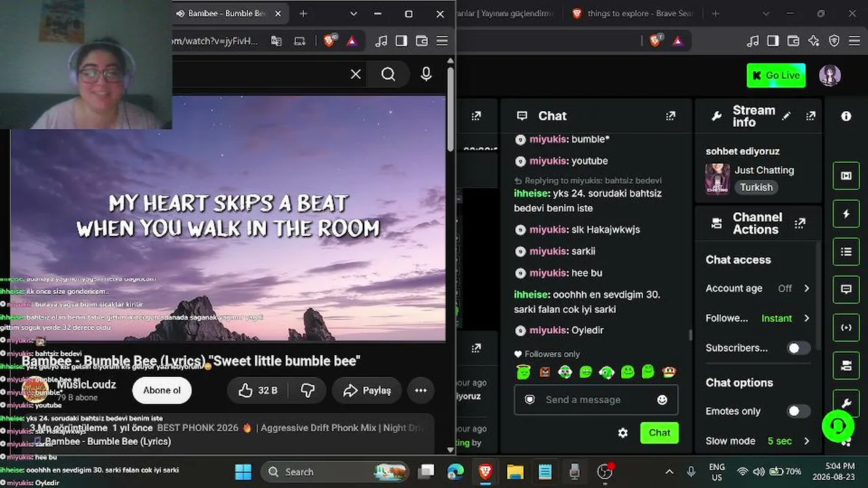Insert the first green halo emote

[x=523, y=371]
